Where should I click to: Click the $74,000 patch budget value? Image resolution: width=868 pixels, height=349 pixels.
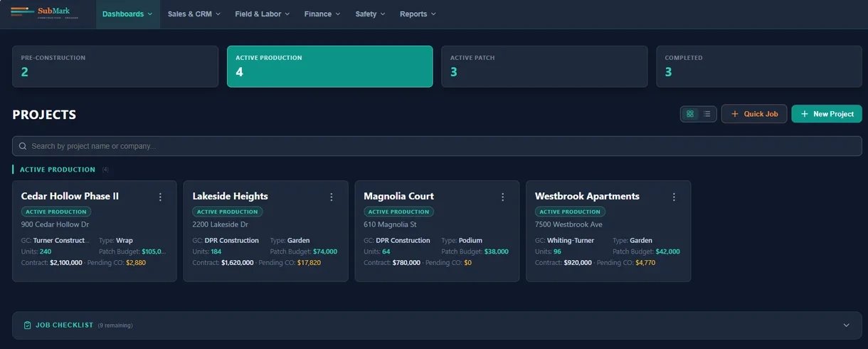point(325,251)
